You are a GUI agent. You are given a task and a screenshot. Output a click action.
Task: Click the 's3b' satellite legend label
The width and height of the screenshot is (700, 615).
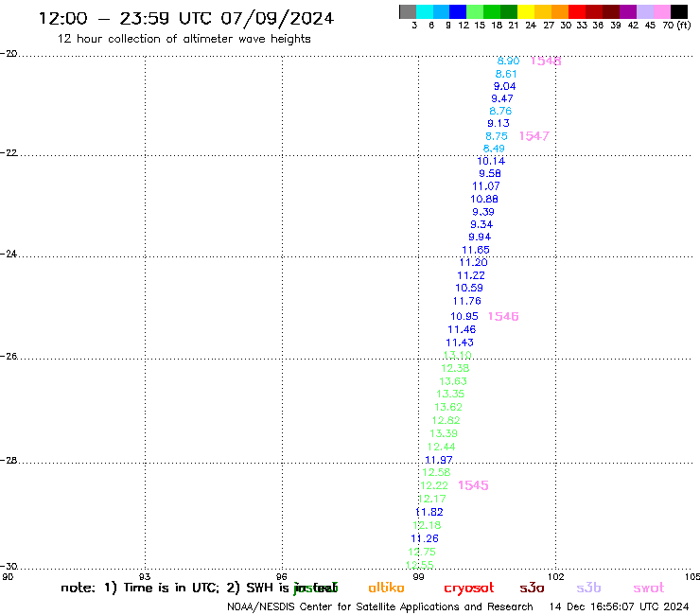[x=588, y=588]
